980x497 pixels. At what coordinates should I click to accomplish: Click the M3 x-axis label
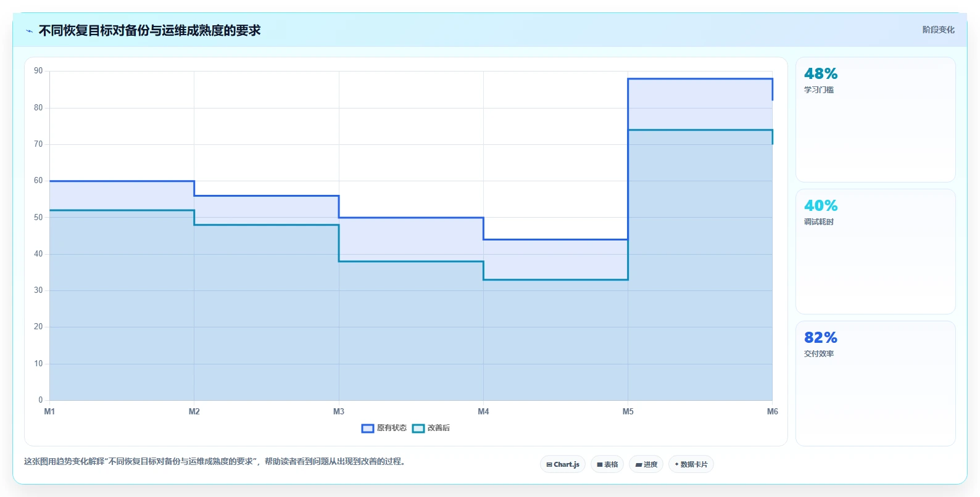(x=339, y=411)
